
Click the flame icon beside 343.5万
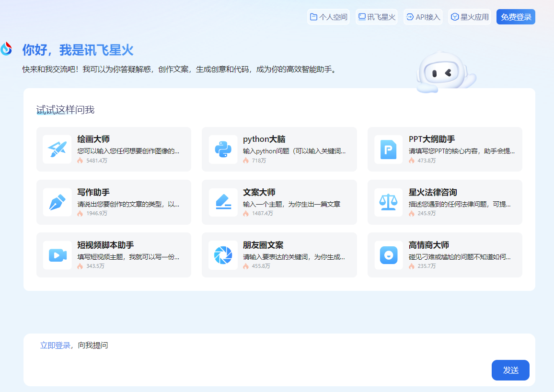coord(80,266)
